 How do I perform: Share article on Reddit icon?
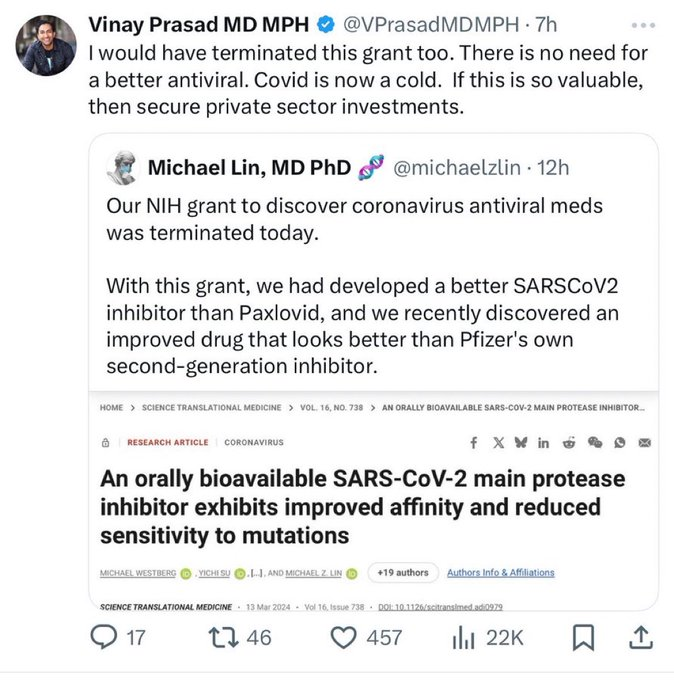tap(569, 442)
